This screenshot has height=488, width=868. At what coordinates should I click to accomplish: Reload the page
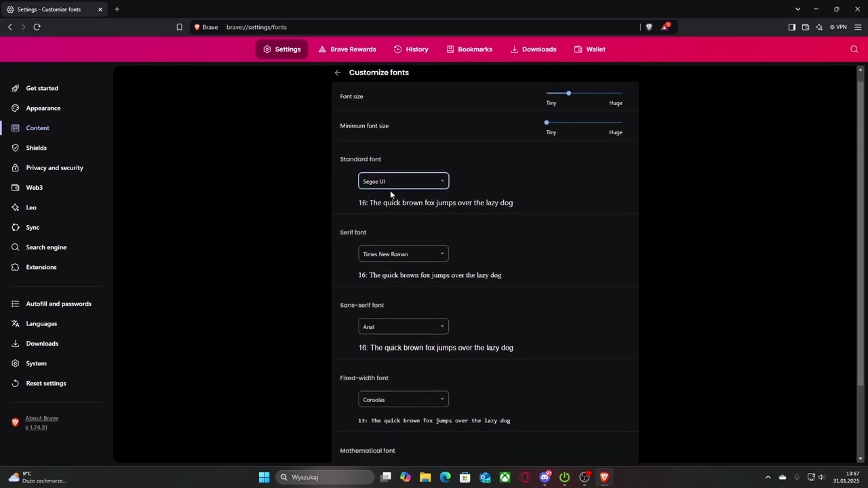point(37,27)
